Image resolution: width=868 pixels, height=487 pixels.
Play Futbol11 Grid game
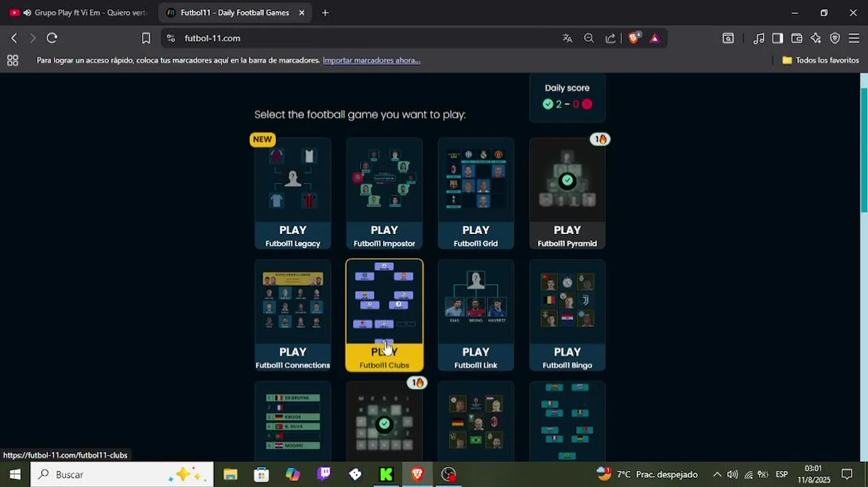point(476,193)
